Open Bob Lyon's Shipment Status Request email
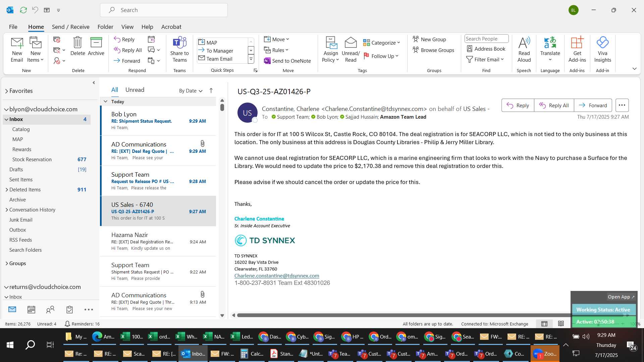The height and width of the screenshot is (362, 644). 158,121
